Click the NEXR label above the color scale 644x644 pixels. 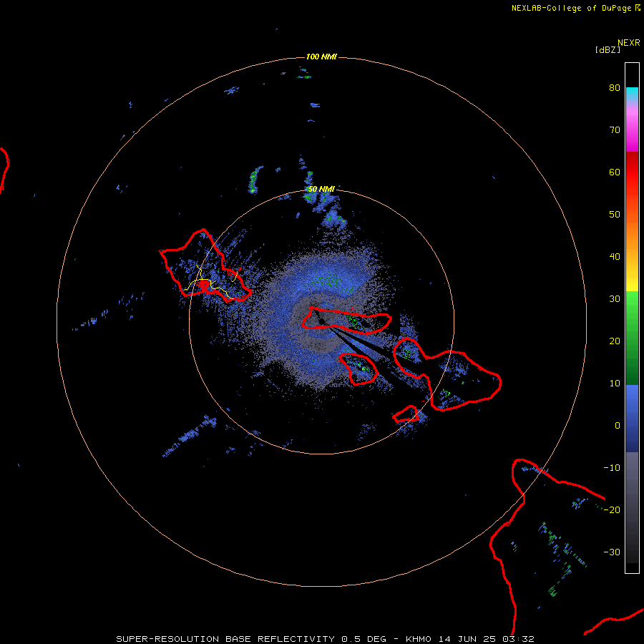click(629, 43)
